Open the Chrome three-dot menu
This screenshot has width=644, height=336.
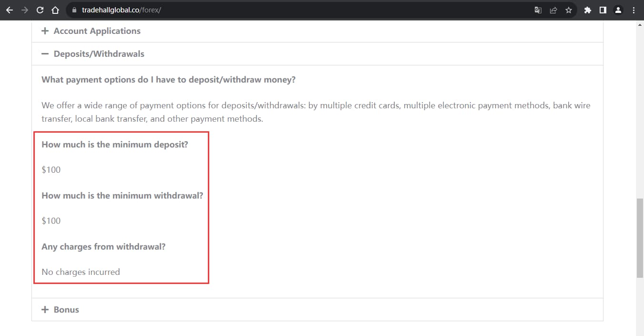(634, 10)
